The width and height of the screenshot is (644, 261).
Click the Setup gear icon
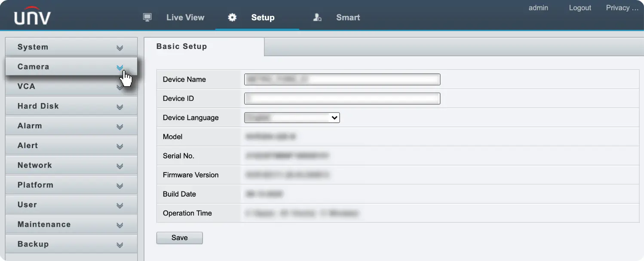pos(232,18)
